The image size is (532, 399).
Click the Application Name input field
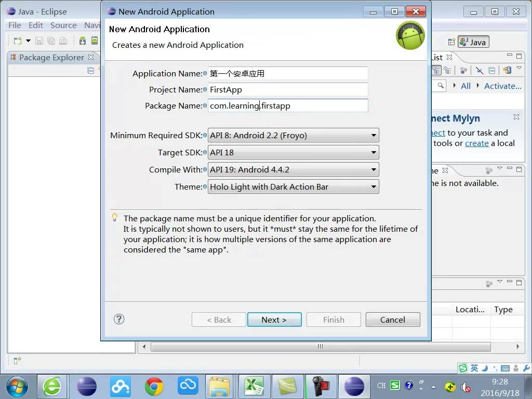[288, 74]
